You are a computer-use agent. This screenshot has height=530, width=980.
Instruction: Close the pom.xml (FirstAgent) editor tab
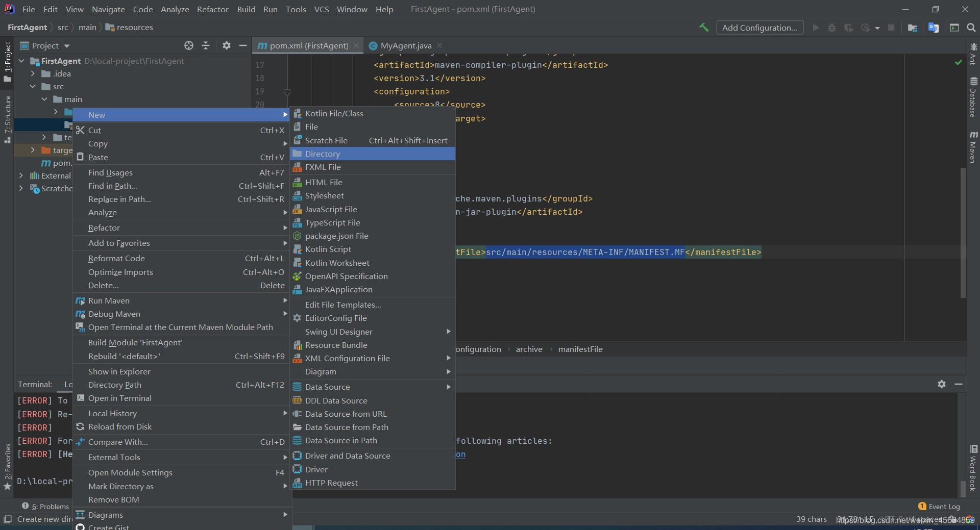click(x=356, y=45)
